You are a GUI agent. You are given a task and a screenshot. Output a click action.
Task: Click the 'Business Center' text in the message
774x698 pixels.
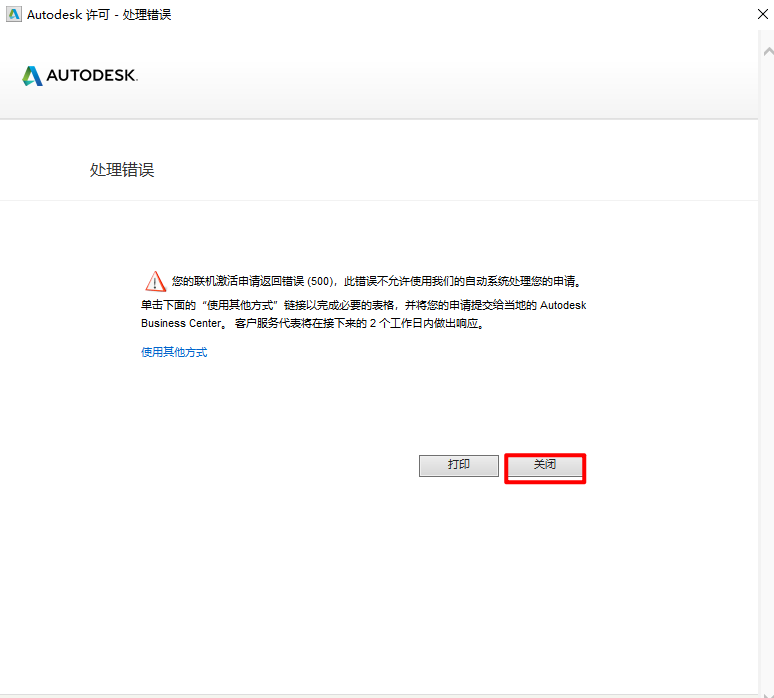[x=180, y=324]
